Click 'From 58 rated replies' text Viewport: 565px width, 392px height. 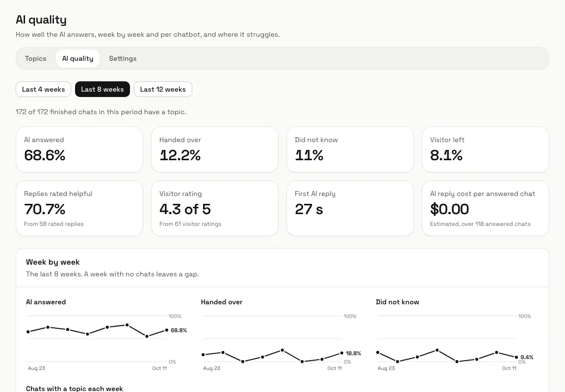pos(53,224)
